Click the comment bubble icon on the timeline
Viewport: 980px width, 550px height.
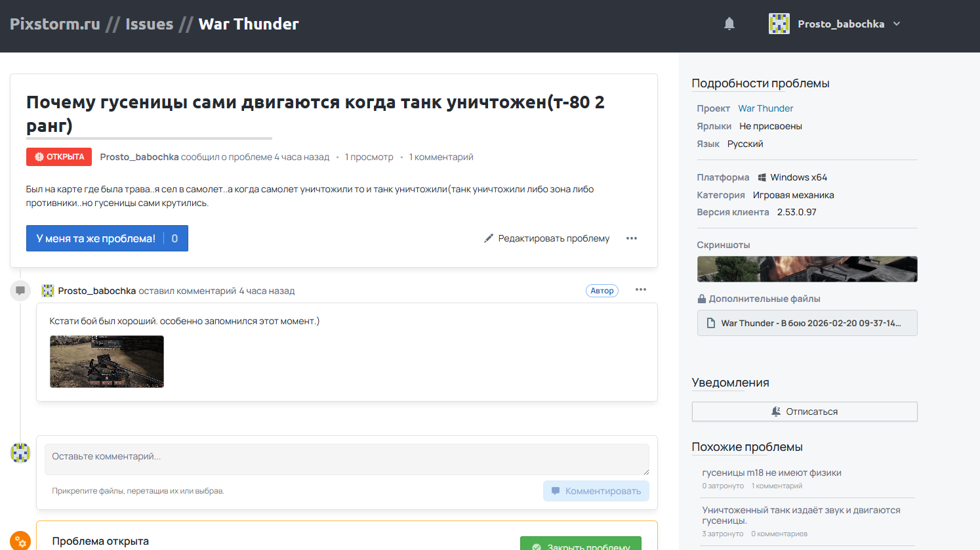click(20, 290)
